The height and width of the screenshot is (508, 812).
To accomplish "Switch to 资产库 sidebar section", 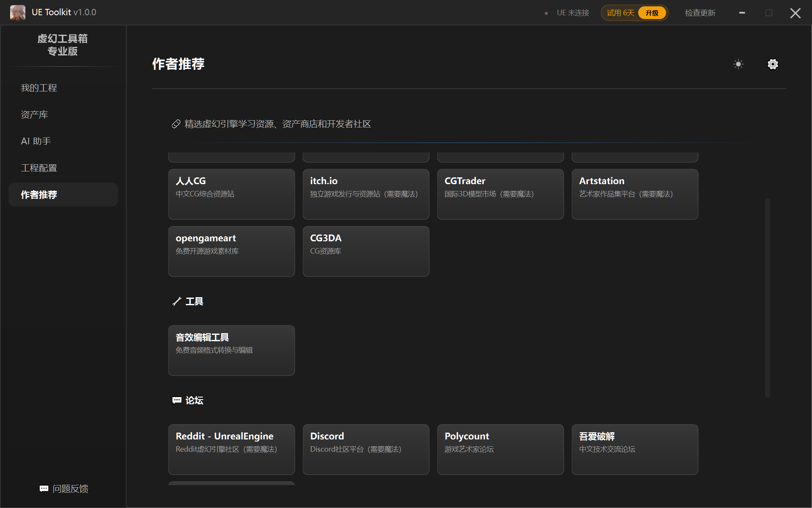I will tap(35, 115).
